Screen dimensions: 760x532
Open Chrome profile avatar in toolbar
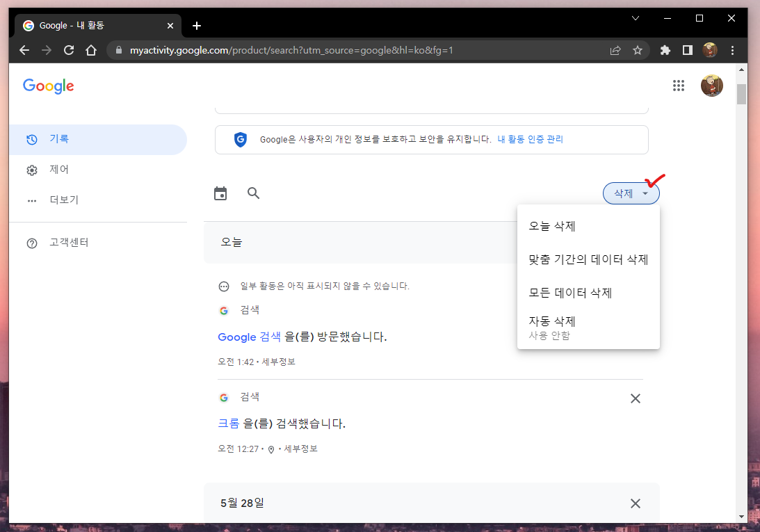click(x=710, y=50)
